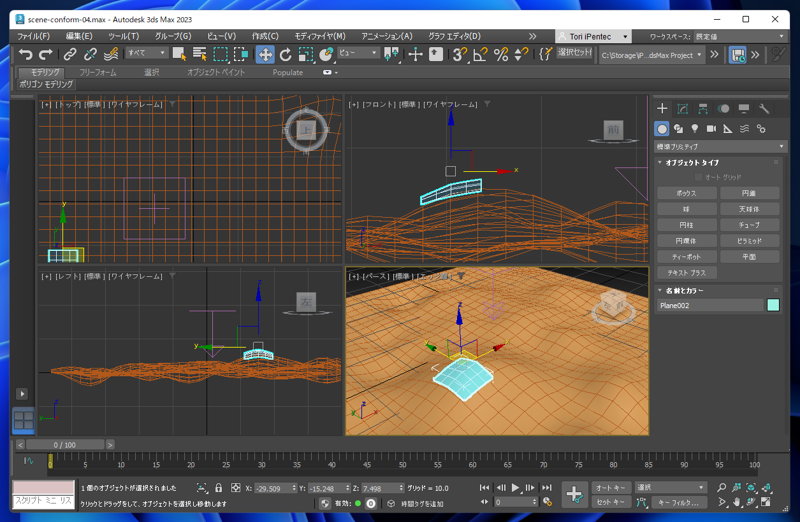Toggle Auto Key mode button
Viewport: 800px width, 522px height.
(x=611, y=487)
